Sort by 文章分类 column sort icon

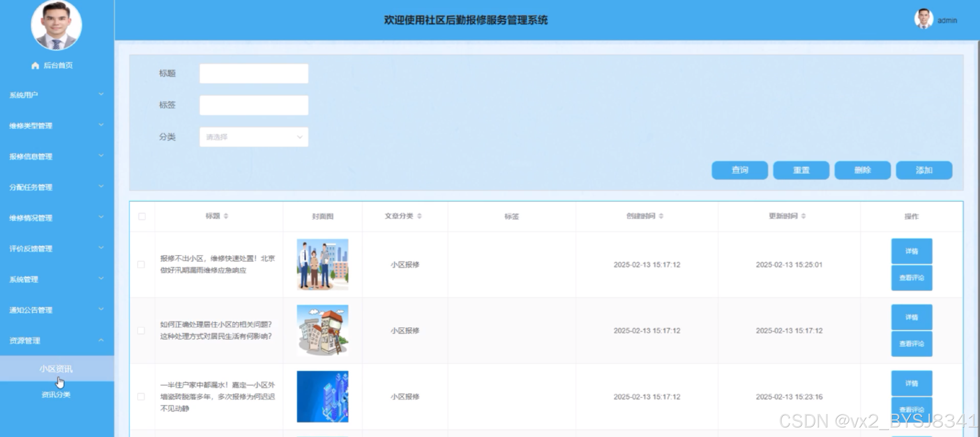point(419,216)
